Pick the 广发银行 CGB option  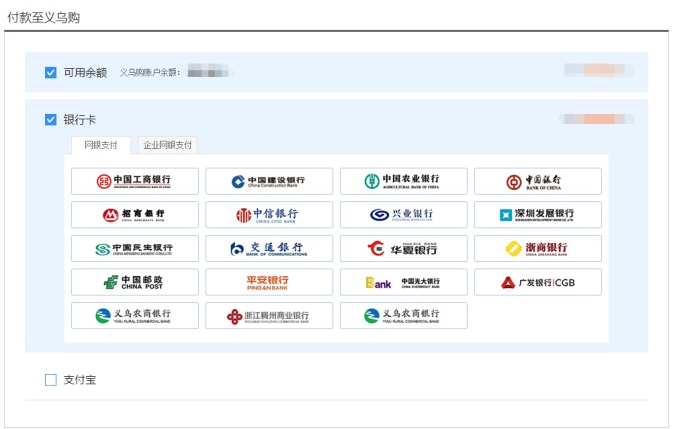pyautogui.click(x=537, y=282)
